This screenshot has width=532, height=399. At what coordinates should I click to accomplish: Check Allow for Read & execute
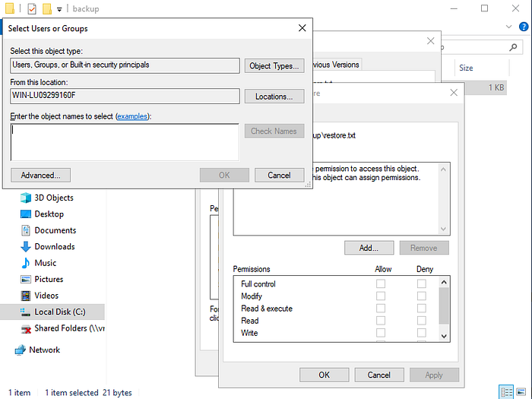(381, 308)
